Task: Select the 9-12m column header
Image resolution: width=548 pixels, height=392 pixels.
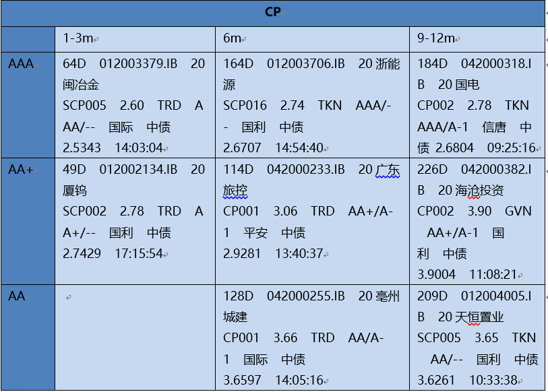Action: [436, 38]
